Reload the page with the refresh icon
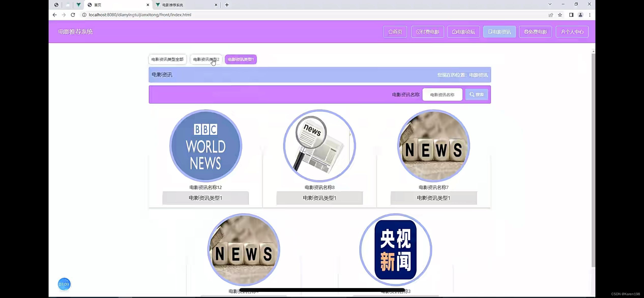This screenshot has width=644, height=298. (73, 15)
